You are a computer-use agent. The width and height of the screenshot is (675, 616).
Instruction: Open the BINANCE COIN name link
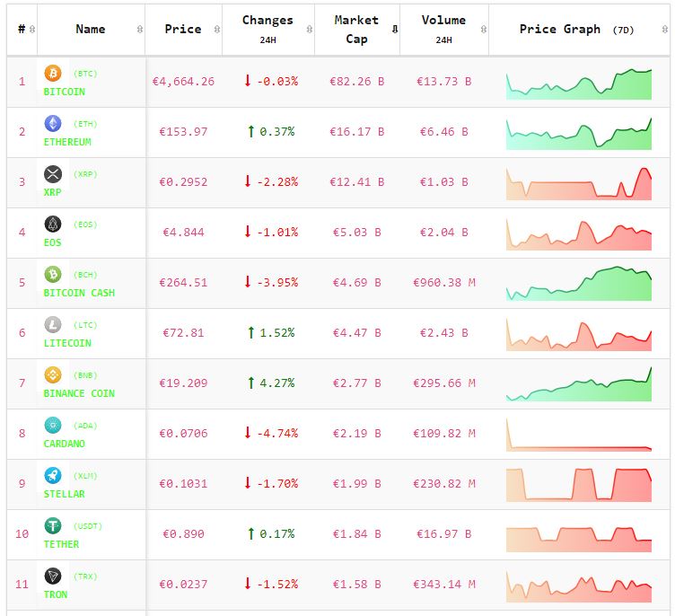coord(79,393)
